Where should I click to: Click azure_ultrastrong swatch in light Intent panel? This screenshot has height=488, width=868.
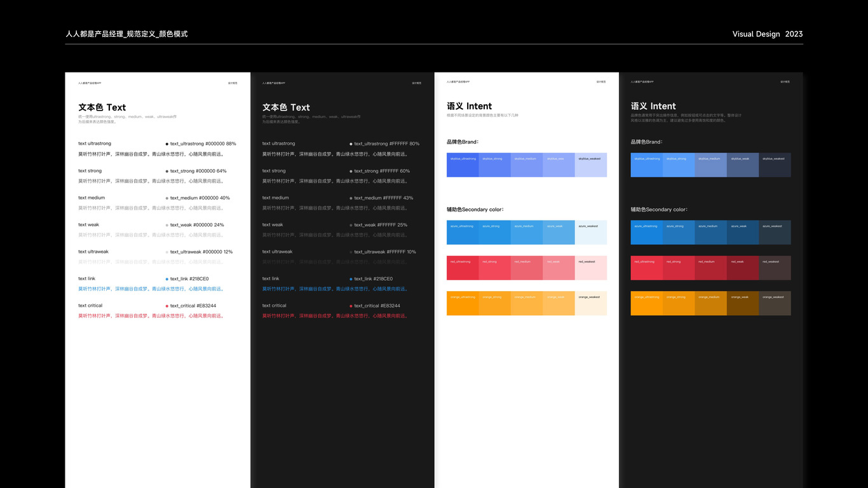coord(463,232)
